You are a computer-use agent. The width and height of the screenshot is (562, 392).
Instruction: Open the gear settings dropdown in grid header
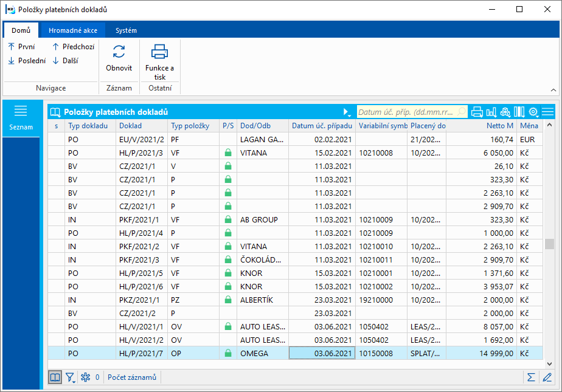[533, 112]
